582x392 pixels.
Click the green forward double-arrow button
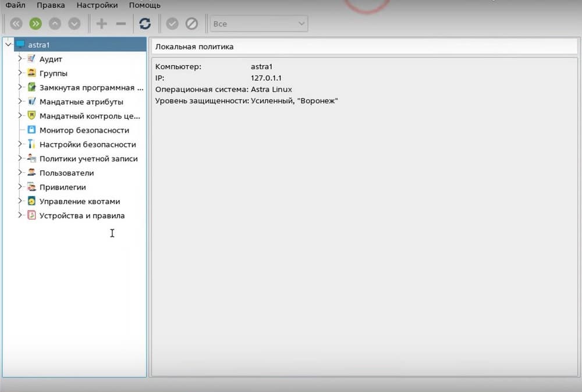[x=36, y=24]
